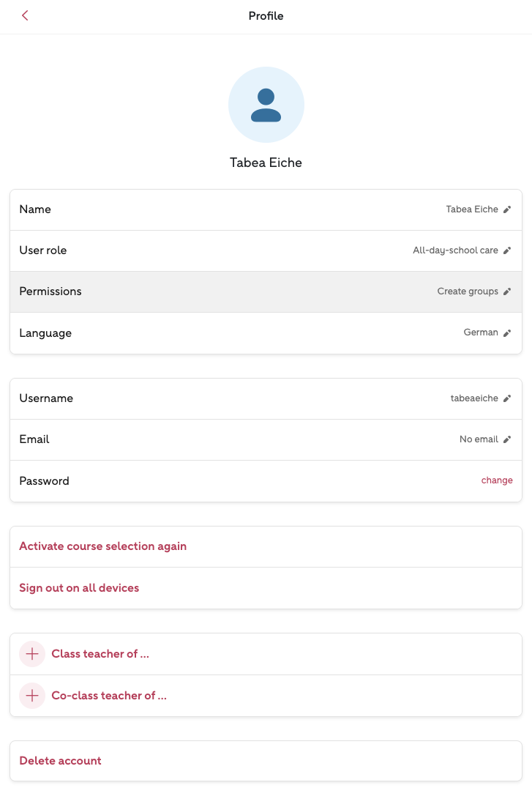
Task: Click the Co-class teacher of label
Action: pyautogui.click(x=109, y=696)
